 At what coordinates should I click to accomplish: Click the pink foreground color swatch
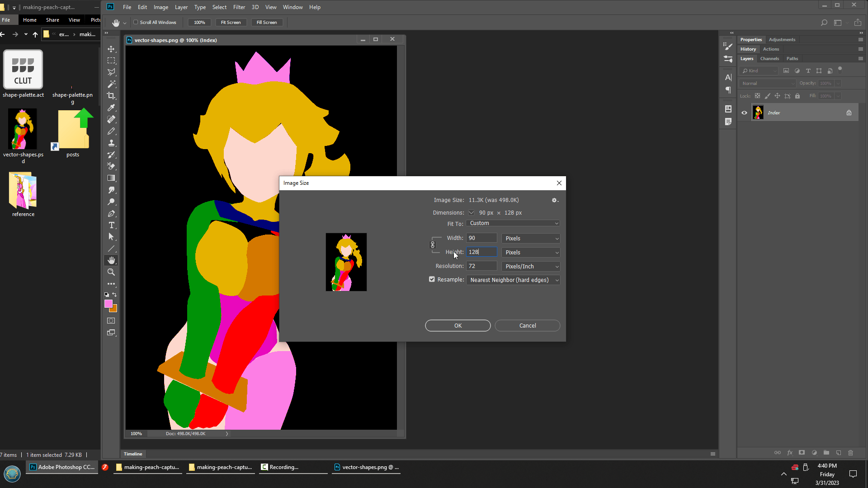coord(108,304)
